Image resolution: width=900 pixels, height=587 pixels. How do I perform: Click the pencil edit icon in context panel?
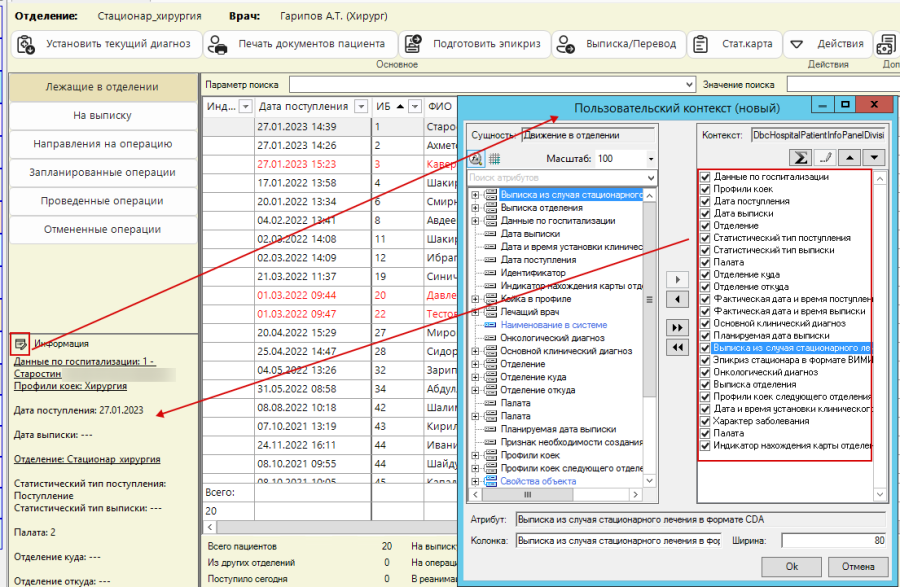(x=825, y=157)
